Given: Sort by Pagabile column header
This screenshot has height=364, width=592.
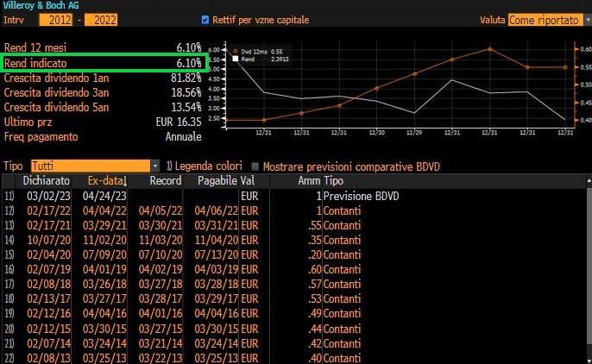Looking at the screenshot, I should [217, 180].
